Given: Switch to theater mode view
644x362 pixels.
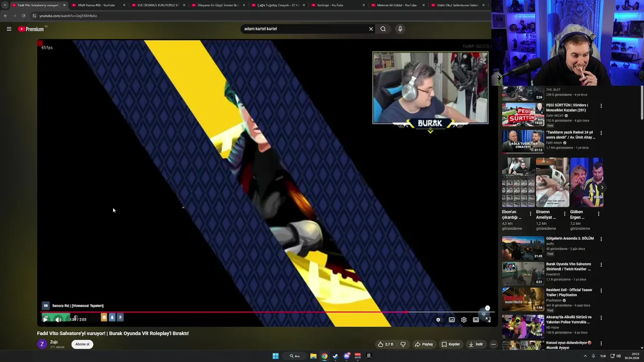Looking at the screenshot, I should (x=476, y=320).
